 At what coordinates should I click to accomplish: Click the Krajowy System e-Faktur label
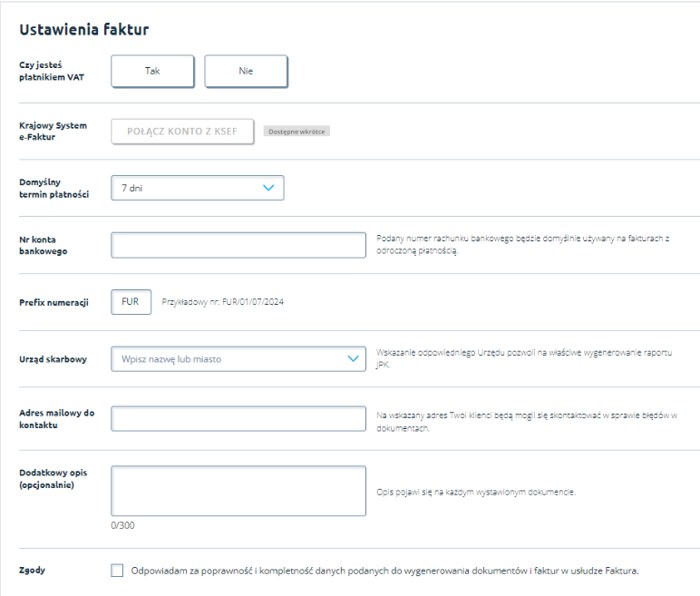click(x=53, y=131)
